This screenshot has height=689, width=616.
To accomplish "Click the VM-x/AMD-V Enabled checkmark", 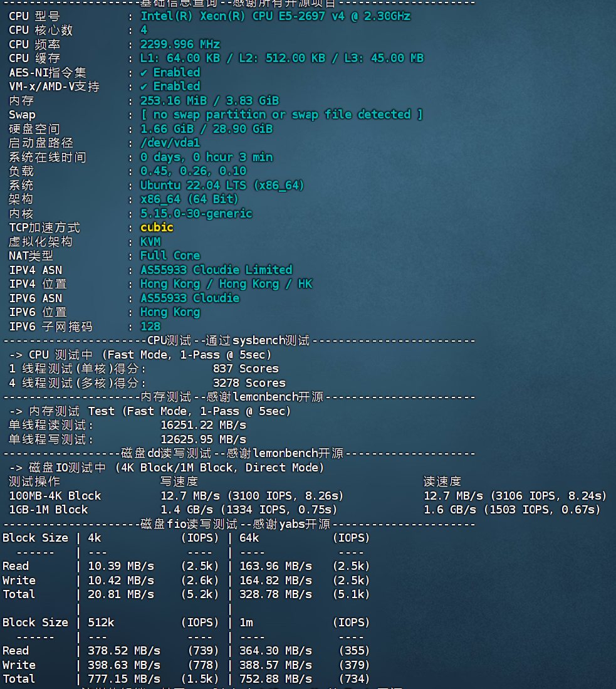I will click(144, 87).
